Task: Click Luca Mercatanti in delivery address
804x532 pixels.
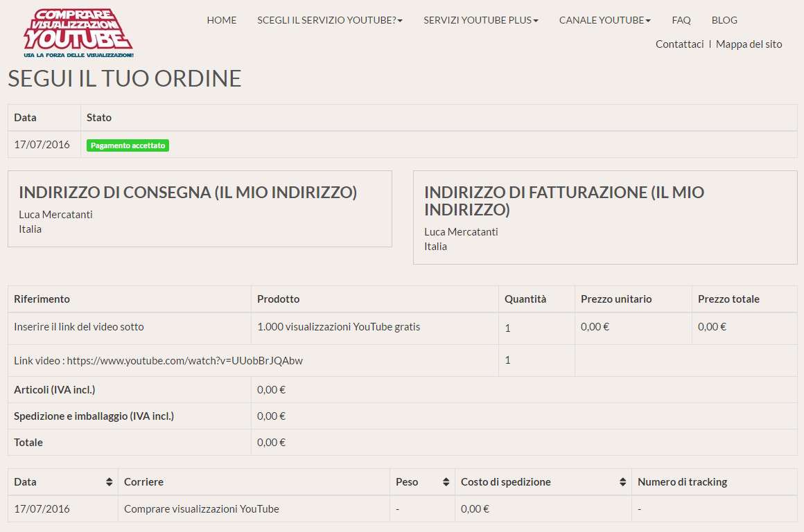Action: tap(55, 214)
